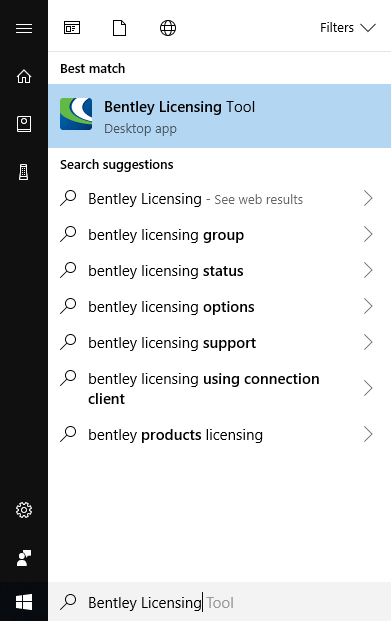This screenshot has width=391, height=621.
Task: Open Settings via the gear icon
Action: [x=24, y=510]
